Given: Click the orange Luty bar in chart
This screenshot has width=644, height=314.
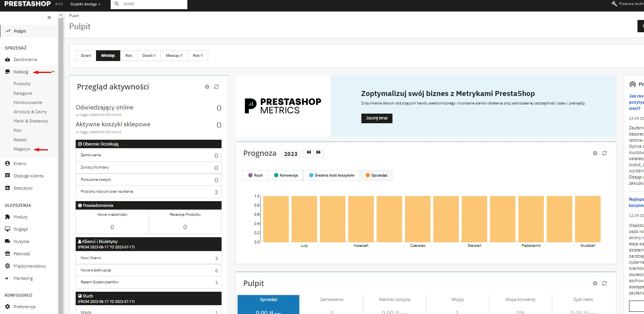Looking at the screenshot, I should point(304,219).
